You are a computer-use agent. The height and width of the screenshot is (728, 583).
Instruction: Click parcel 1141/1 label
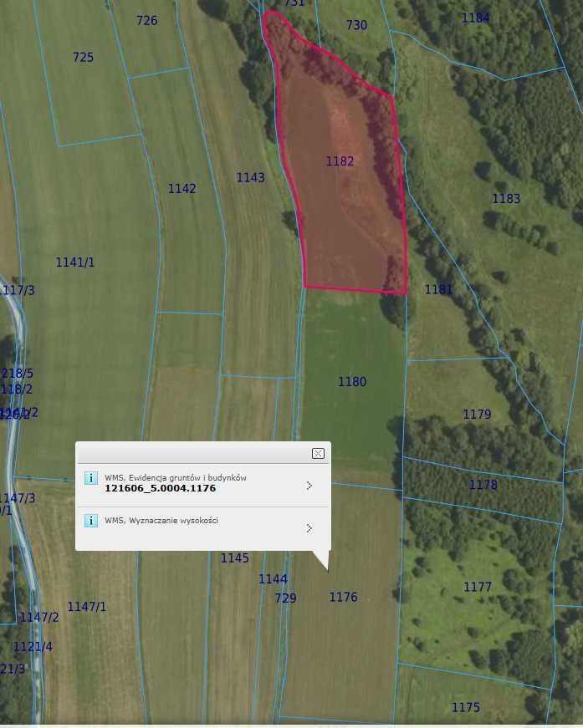click(x=75, y=262)
